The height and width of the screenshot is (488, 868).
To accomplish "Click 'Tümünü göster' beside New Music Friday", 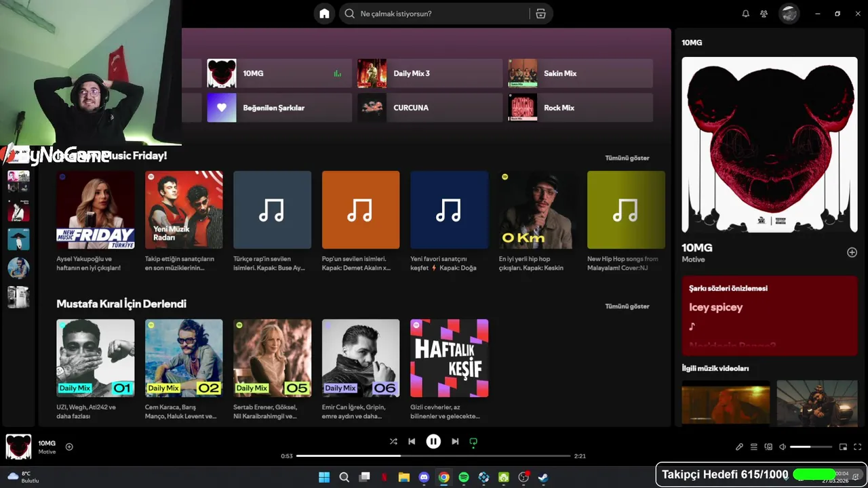I will click(627, 158).
